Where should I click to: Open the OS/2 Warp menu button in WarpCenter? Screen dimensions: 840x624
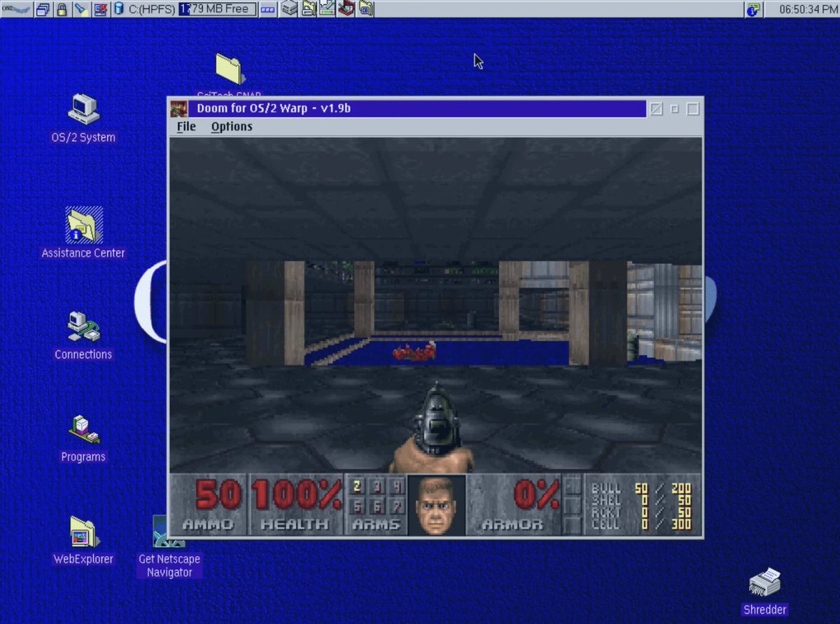point(16,9)
